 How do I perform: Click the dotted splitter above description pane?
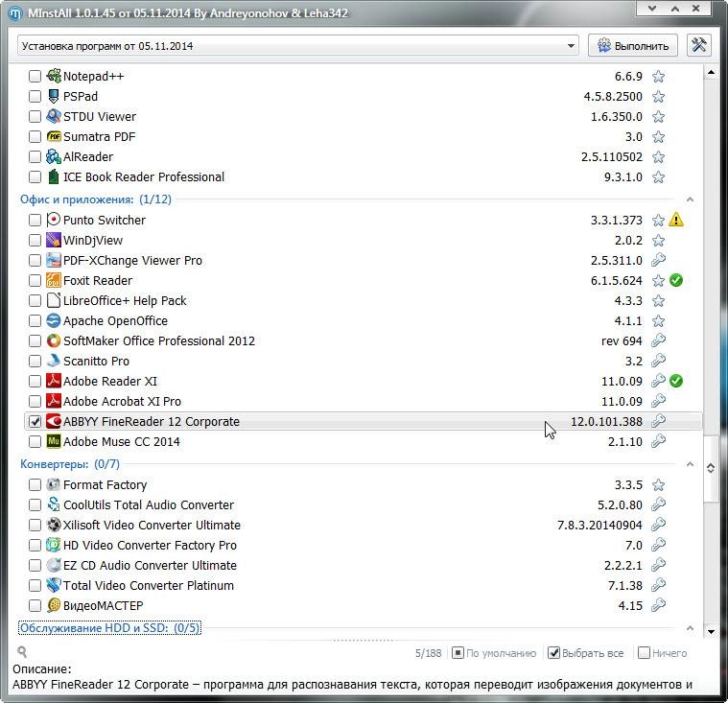(364, 641)
